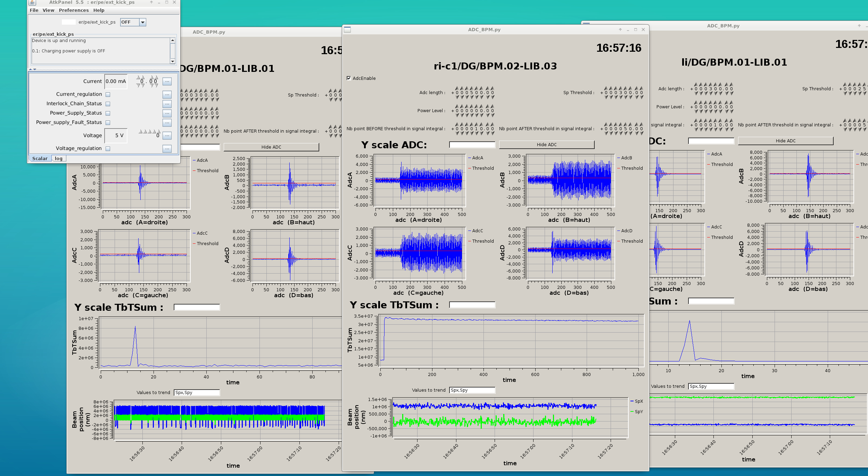
Task: Open the Preferences menu
Action: tap(74, 10)
